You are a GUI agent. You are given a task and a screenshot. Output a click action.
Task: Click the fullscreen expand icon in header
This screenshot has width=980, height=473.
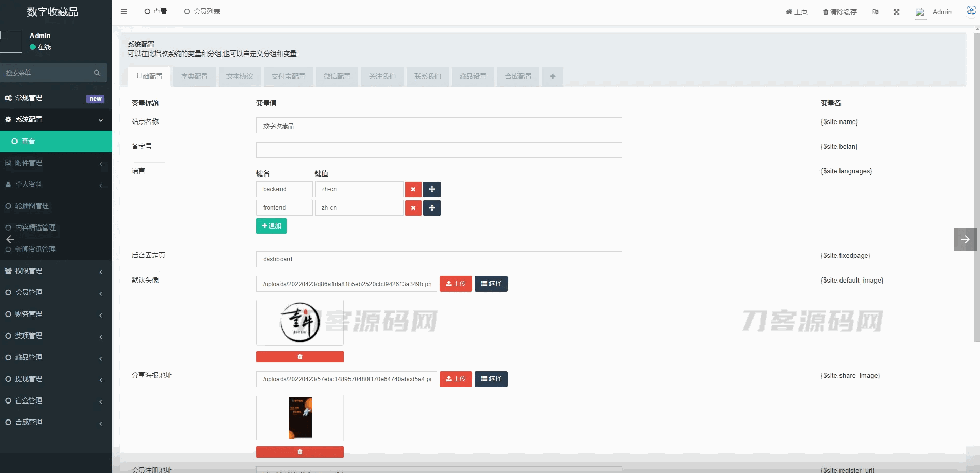pos(896,12)
